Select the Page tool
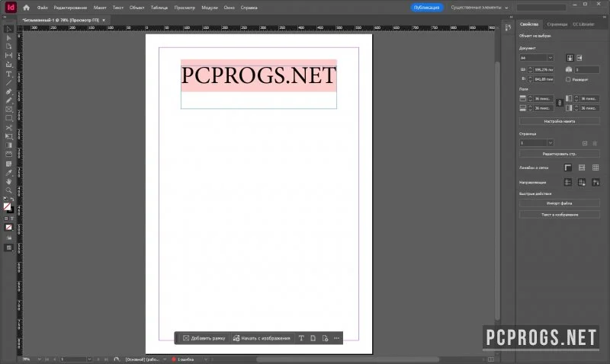This screenshot has height=364, width=610. [8, 46]
